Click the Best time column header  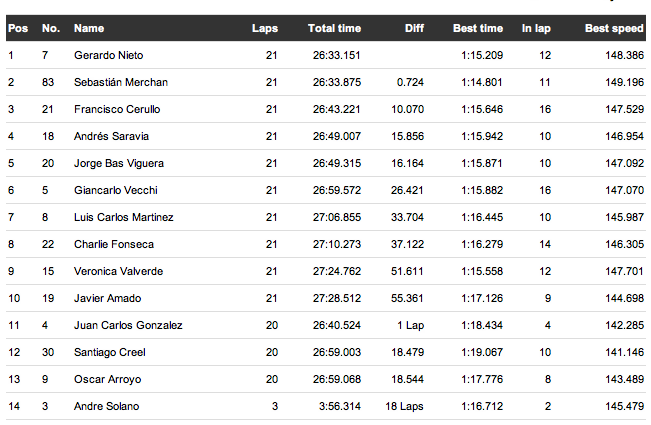(478, 29)
